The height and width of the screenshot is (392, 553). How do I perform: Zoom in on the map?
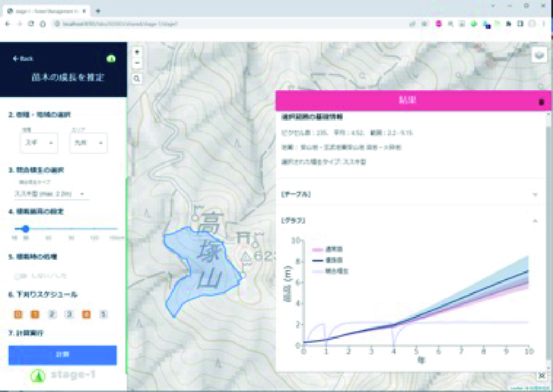tap(137, 52)
